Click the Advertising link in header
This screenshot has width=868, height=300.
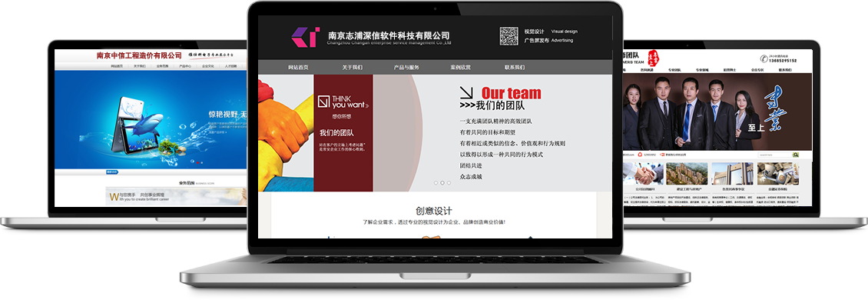click(x=562, y=41)
